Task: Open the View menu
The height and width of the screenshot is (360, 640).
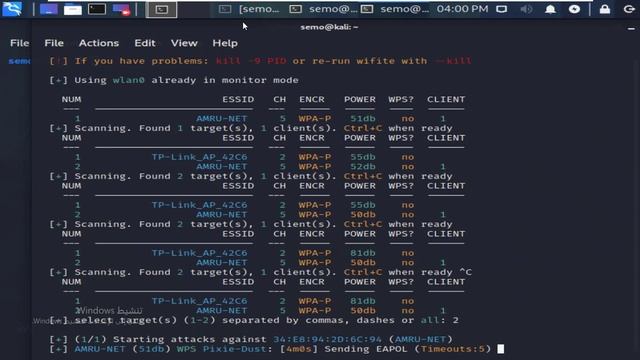Action: point(184,43)
